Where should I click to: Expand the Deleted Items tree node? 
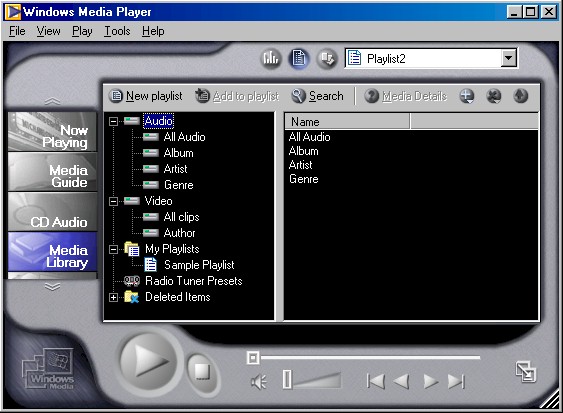[113, 297]
